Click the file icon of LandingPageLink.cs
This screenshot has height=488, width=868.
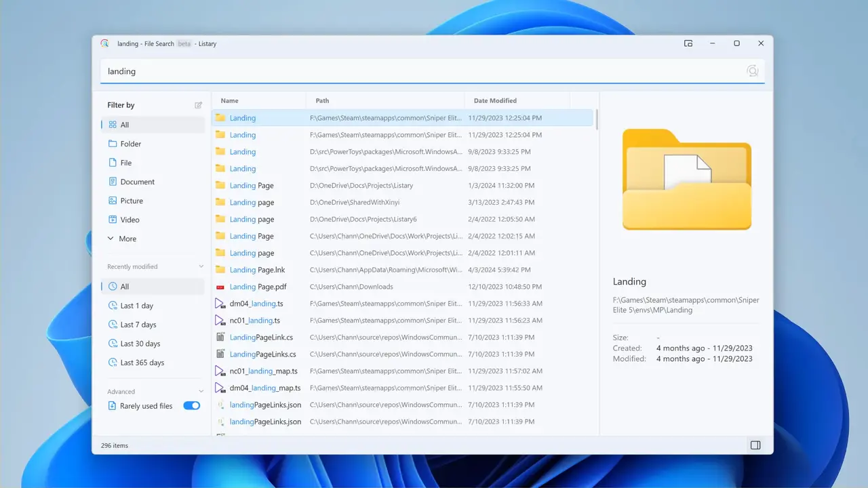(x=220, y=337)
